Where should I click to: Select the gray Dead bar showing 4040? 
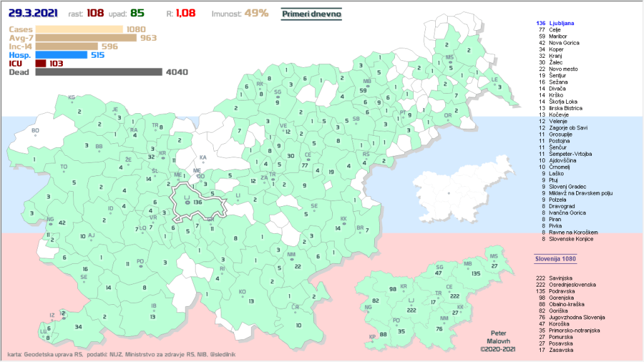coord(99,72)
